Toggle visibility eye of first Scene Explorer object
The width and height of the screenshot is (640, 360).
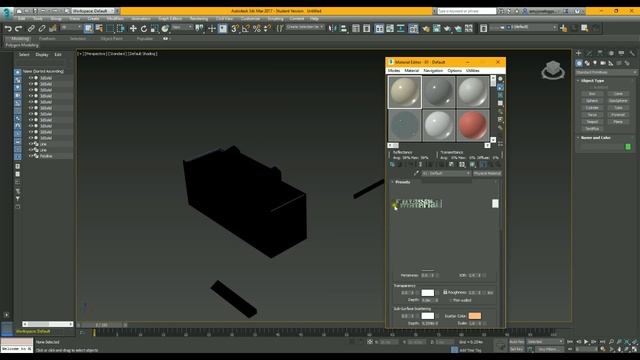[31, 78]
